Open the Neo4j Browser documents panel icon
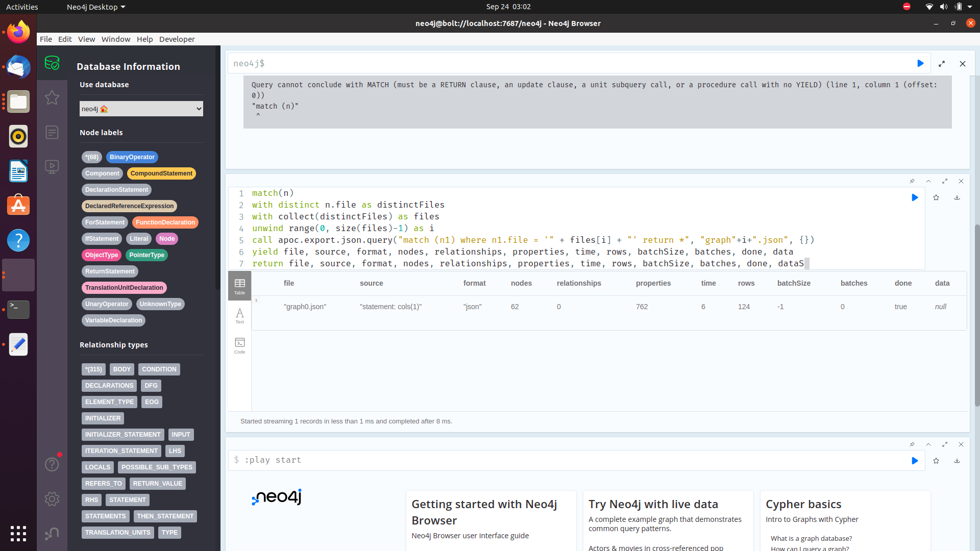 (52, 132)
